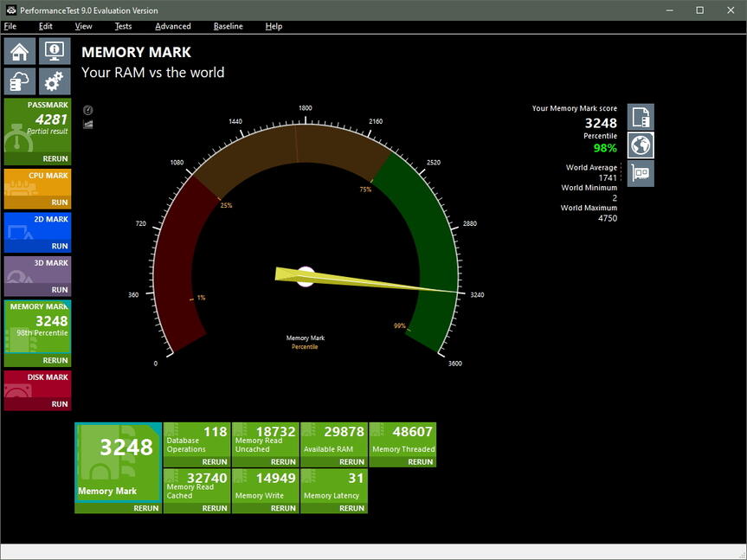
Task: Click the 99% percentile gauge marker
Action: pyautogui.click(x=399, y=325)
